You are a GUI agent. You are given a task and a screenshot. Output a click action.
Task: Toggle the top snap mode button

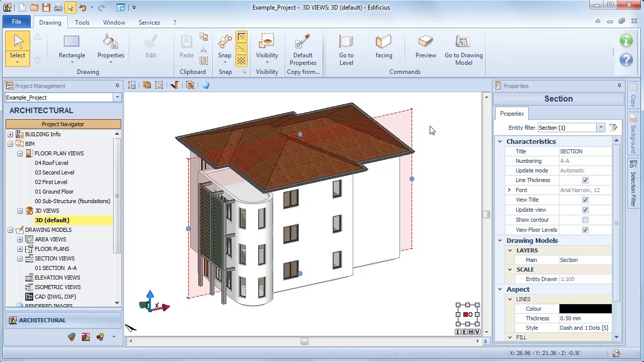click(x=242, y=37)
